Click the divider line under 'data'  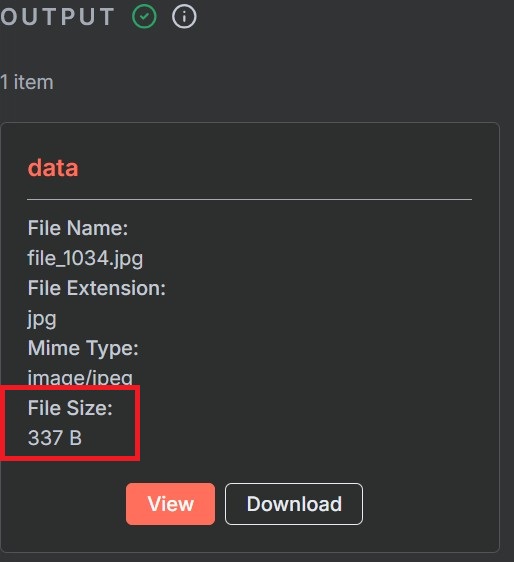[x=249, y=199]
